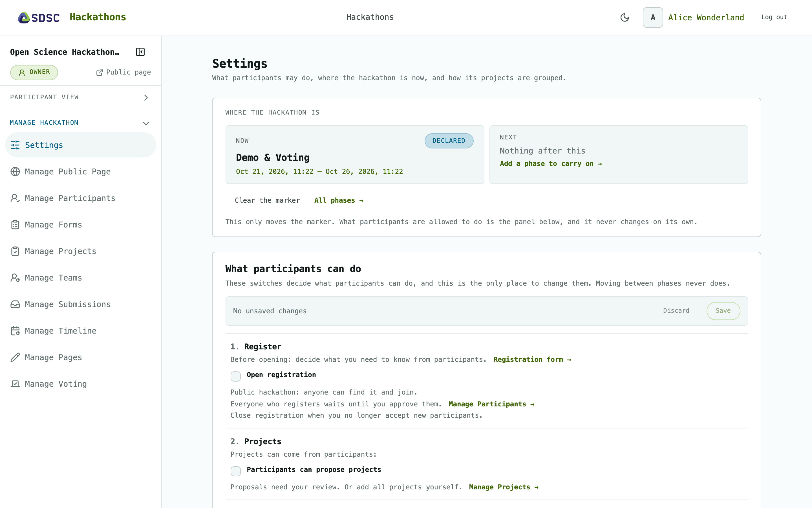Collapse the Manage Hackathon section
This screenshot has height=508, width=812.
click(81, 123)
